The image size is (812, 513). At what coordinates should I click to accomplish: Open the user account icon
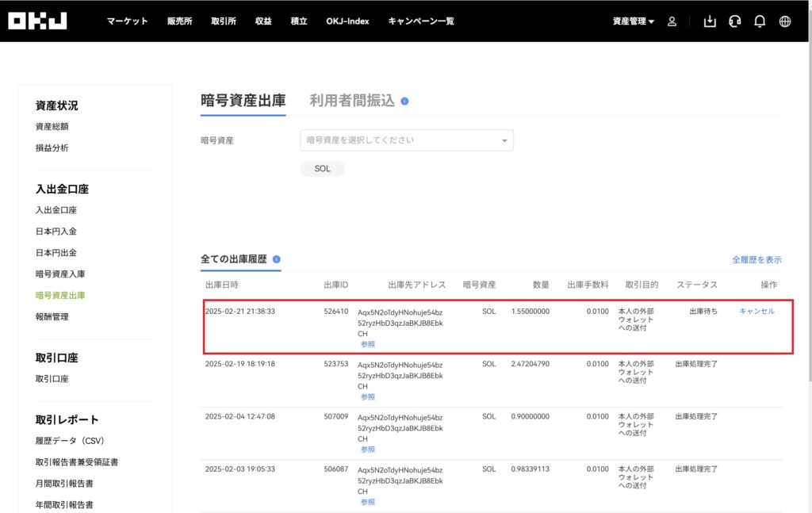click(672, 21)
